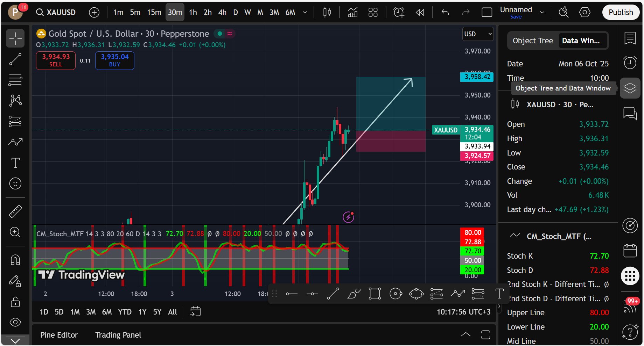Create a new price alert
The width and height of the screenshot is (644, 346).
(399, 13)
